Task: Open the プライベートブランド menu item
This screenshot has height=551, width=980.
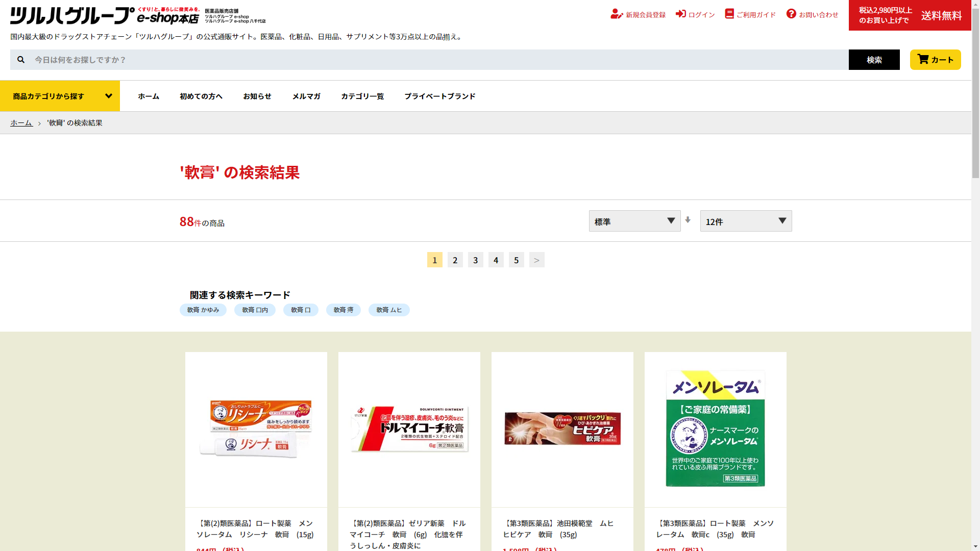Action: 439,96
